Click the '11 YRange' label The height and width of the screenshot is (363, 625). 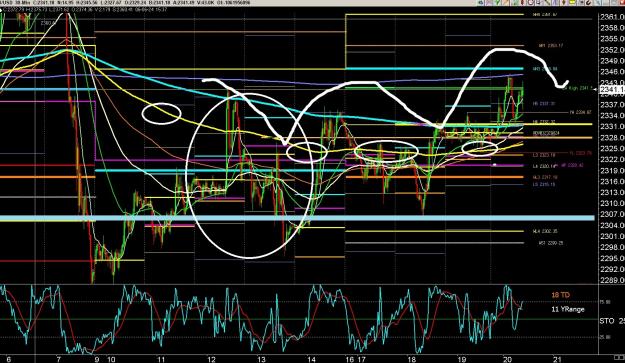pos(568,309)
